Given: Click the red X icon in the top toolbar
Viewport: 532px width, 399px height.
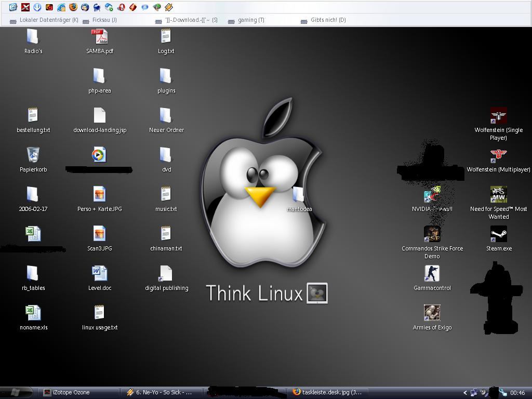Looking at the screenshot, I should (25, 7).
